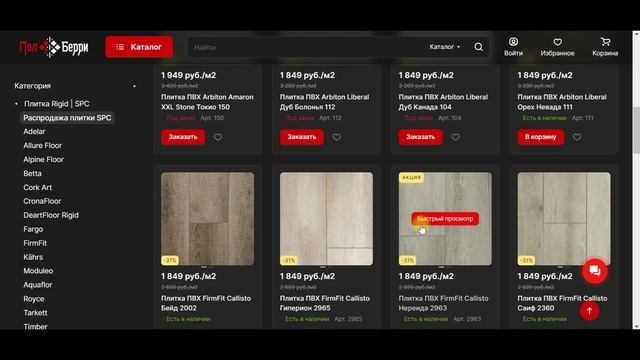
Task: Click the magnifier search icon
Action: (x=478, y=47)
